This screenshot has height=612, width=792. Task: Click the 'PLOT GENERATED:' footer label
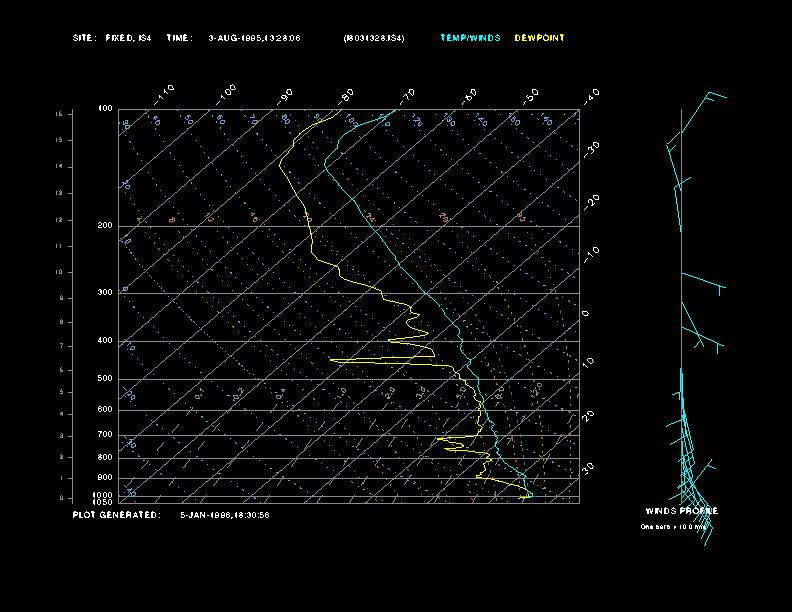pos(117,515)
